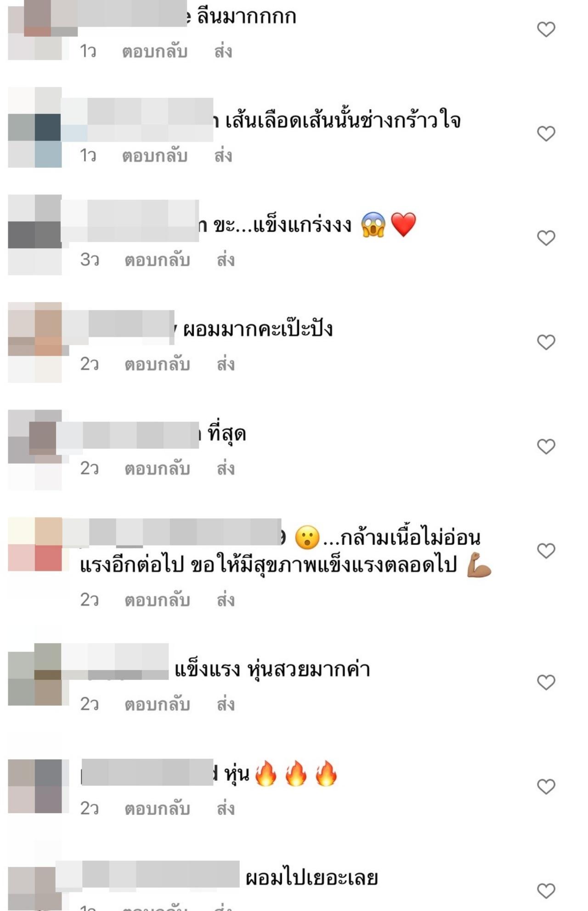Tap ส่ง under the 'ที่สุด' comment
The height and width of the screenshot is (911, 588).
tap(226, 469)
